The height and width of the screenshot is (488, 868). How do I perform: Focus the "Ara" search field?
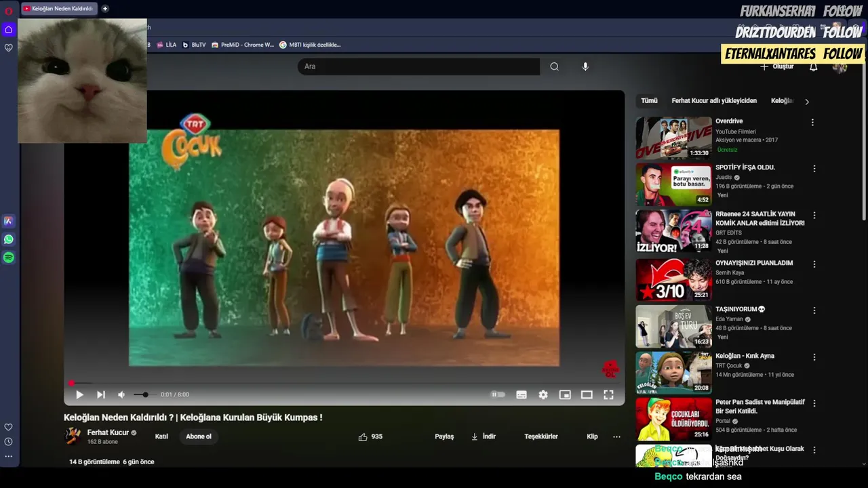coord(418,66)
